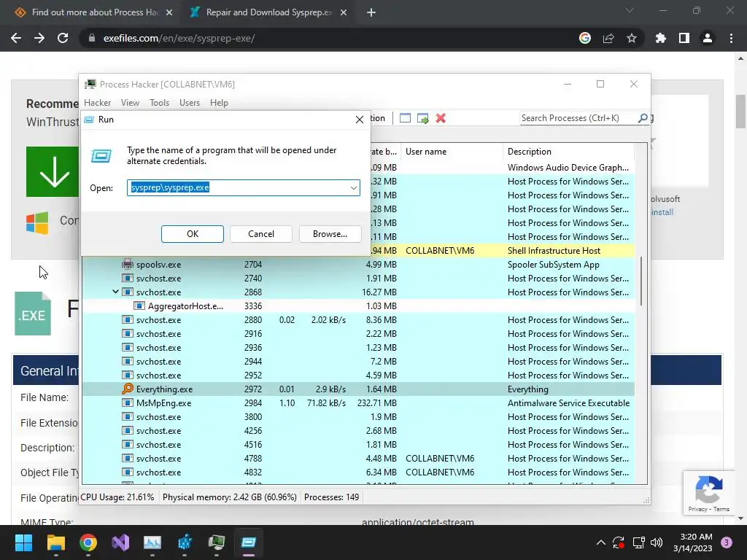The image size is (747, 560).
Task: Click the MsMpEng.exe process icon
Action: (x=127, y=402)
